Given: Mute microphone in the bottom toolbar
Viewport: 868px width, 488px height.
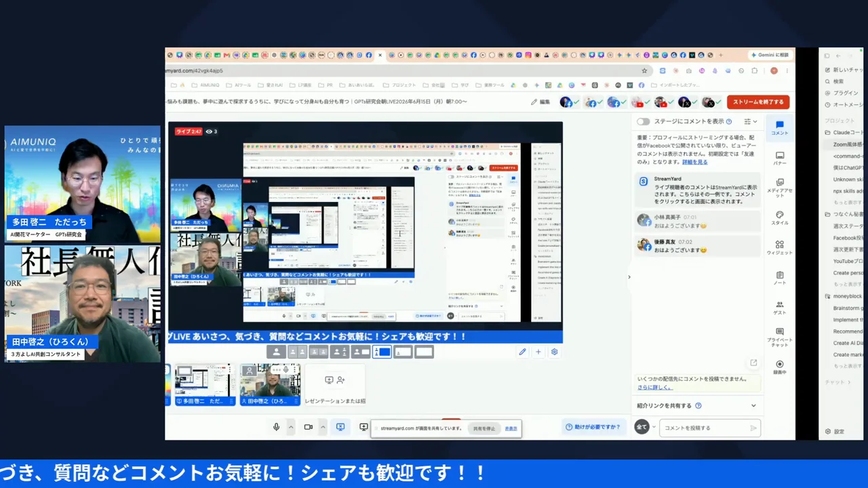Looking at the screenshot, I should [x=276, y=427].
